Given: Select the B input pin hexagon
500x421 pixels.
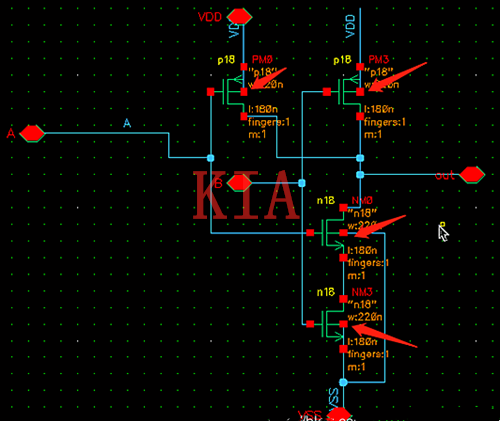Looking at the screenshot, I should (239, 183).
